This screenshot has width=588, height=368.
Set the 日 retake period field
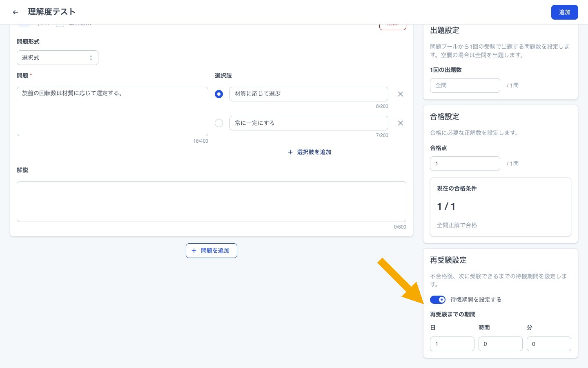[x=452, y=344]
